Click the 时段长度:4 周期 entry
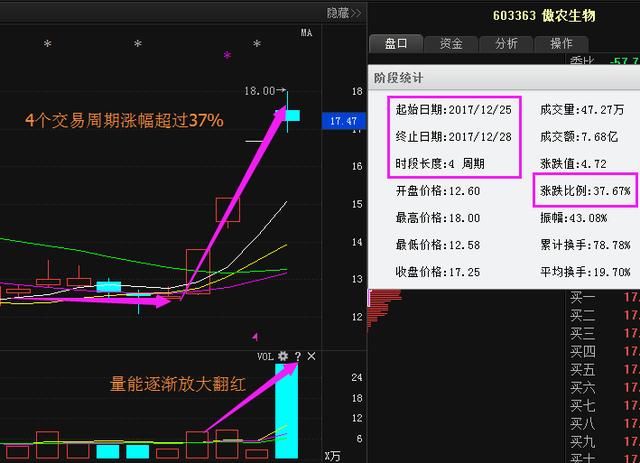Viewport: 640px width, 463px height. [440, 164]
